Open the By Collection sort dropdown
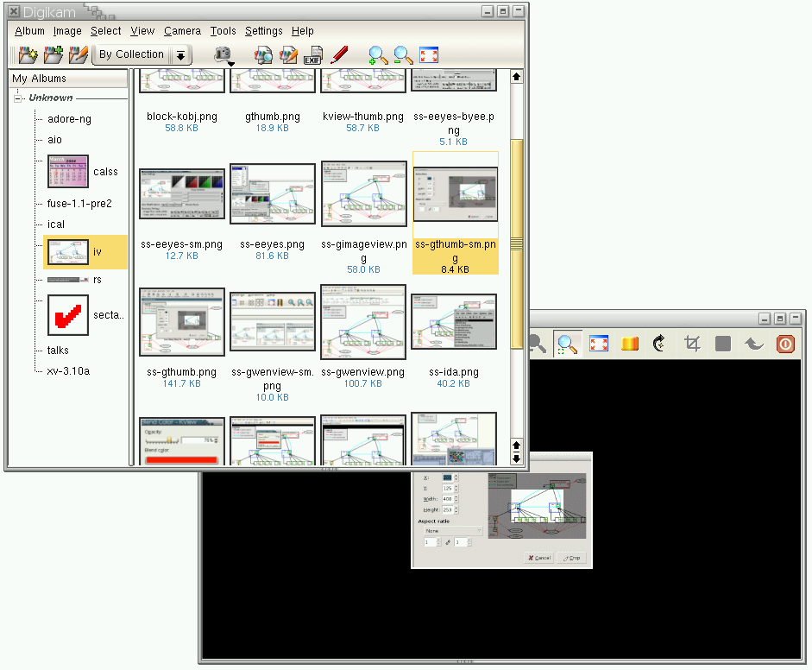 click(x=180, y=55)
